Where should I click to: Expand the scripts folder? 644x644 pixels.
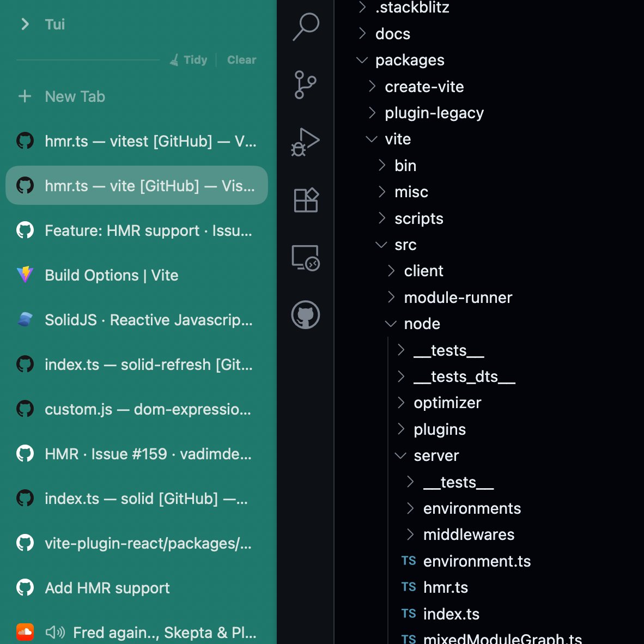click(x=381, y=218)
